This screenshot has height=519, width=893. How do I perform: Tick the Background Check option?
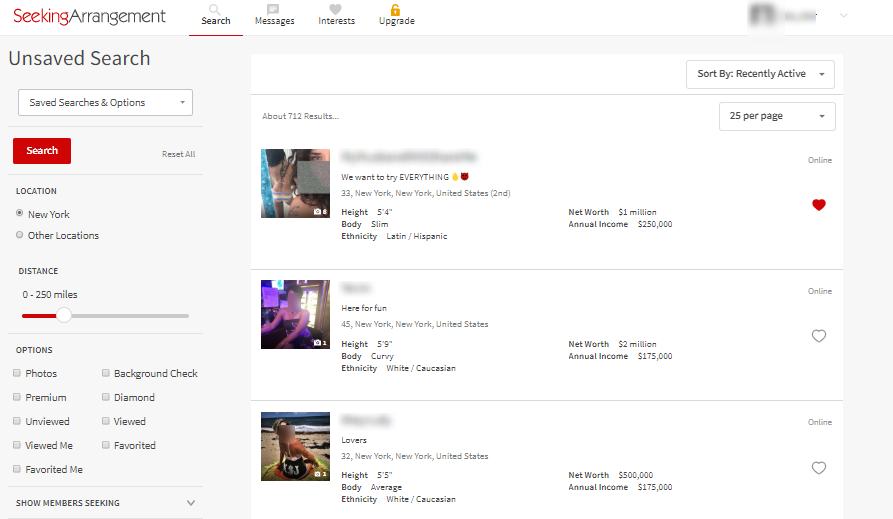(105, 373)
